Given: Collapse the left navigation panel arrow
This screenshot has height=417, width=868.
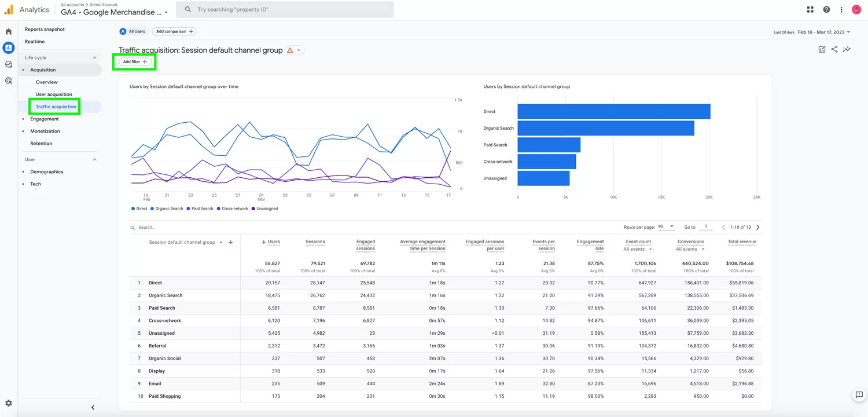Looking at the screenshot, I should pyautogui.click(x=93, y=407).
